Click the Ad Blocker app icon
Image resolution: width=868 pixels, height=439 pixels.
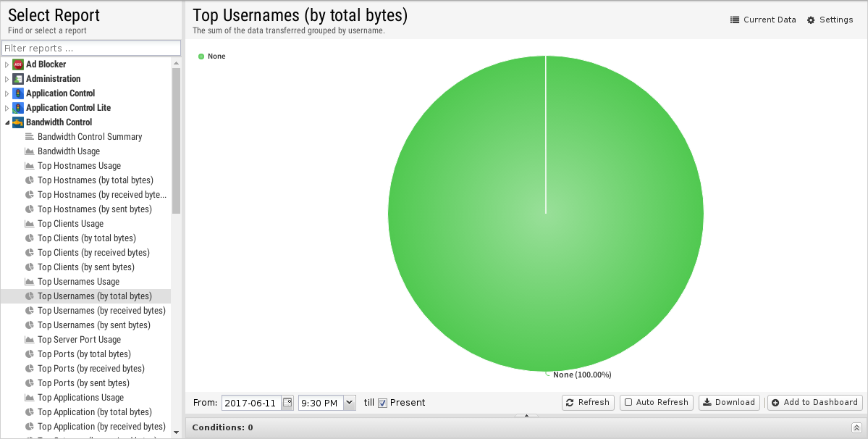[18, 64]
